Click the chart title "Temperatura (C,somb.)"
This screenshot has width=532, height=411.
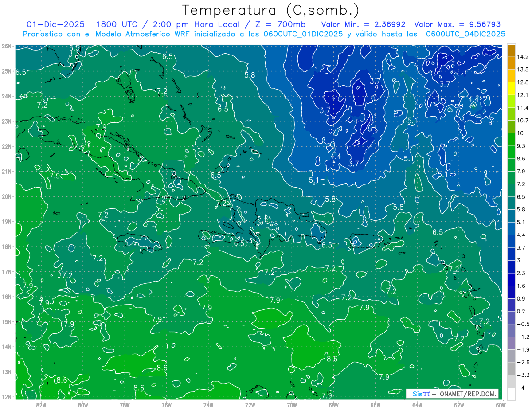271,10
